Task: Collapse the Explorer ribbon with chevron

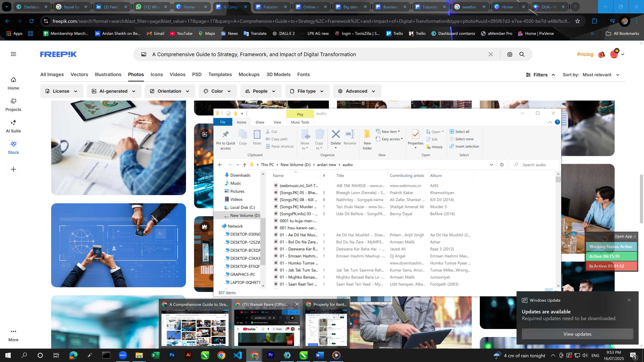Action: click(550, 122)
